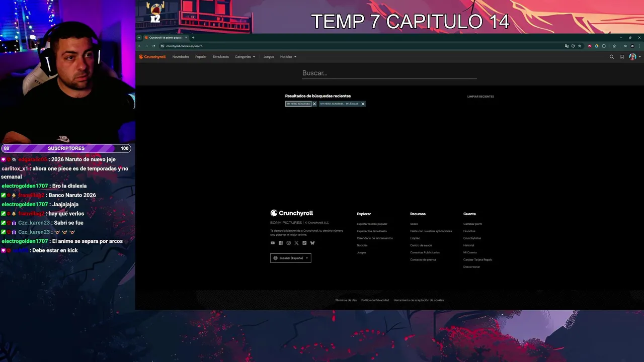This screenshot has width=644, height=362.
Task: Open the Novedades menu item
Action: click(181, 57)
